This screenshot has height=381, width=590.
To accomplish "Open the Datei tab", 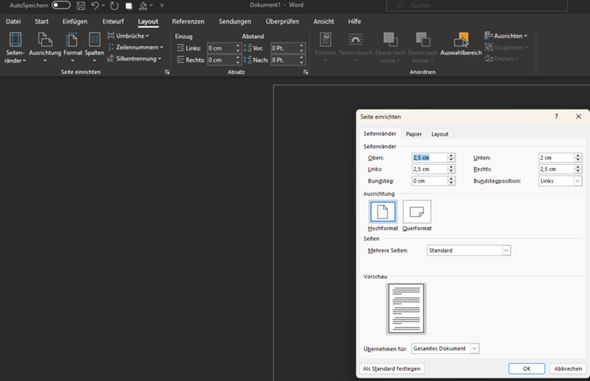I will click(x=13, y=21).
